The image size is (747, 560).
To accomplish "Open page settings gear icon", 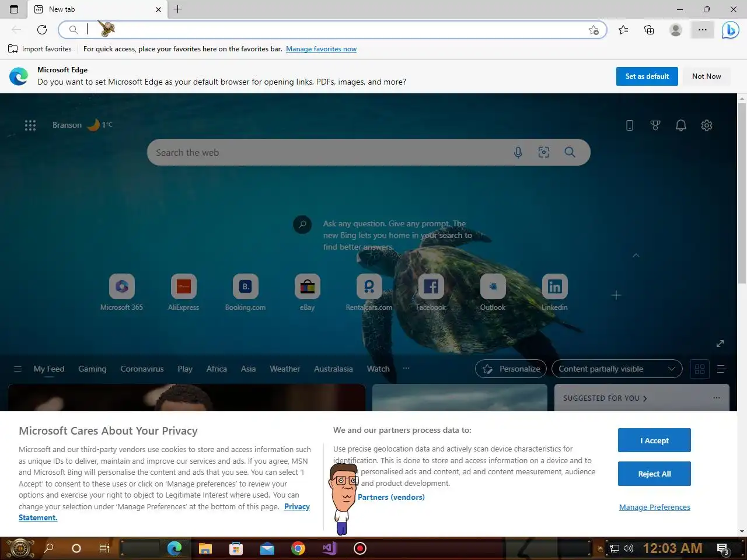I will pos(707,125).
